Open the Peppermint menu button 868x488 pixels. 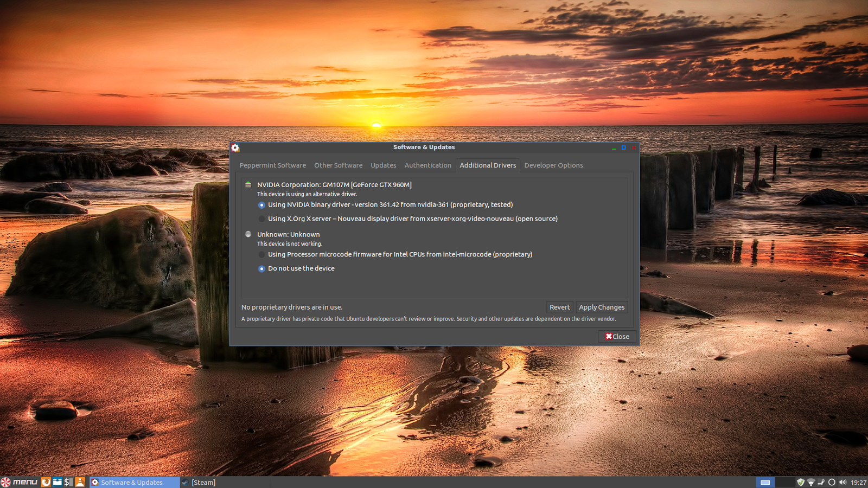(20, 482)
